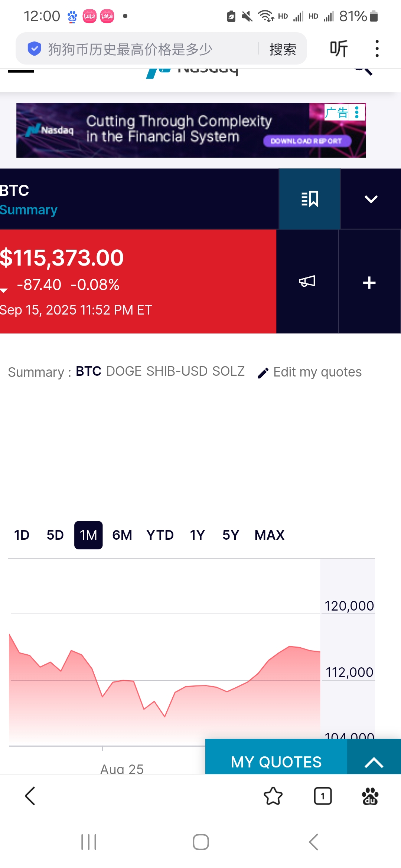Tap the browser three-dot menu icon
Screen dimensions: 401x868
point(377,49)
